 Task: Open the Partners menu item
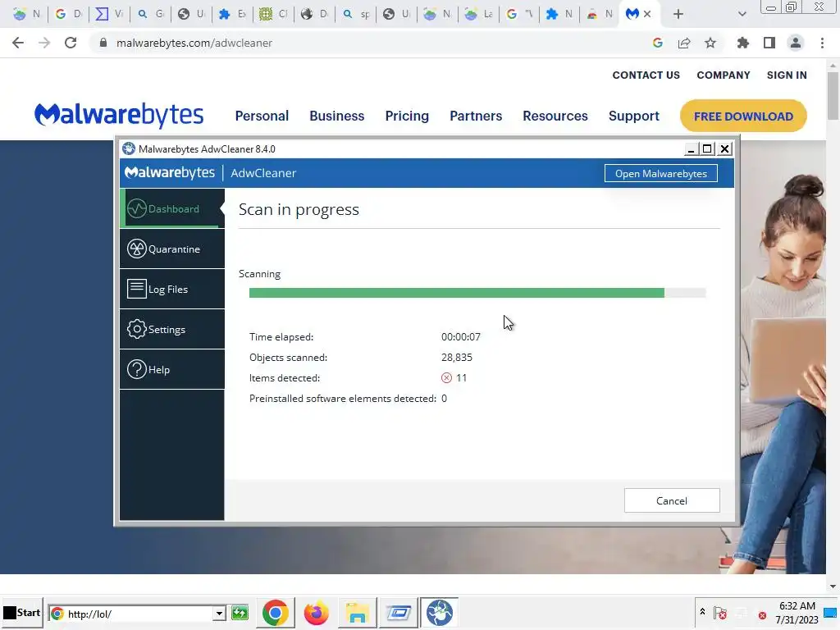(x=476, y=116)
